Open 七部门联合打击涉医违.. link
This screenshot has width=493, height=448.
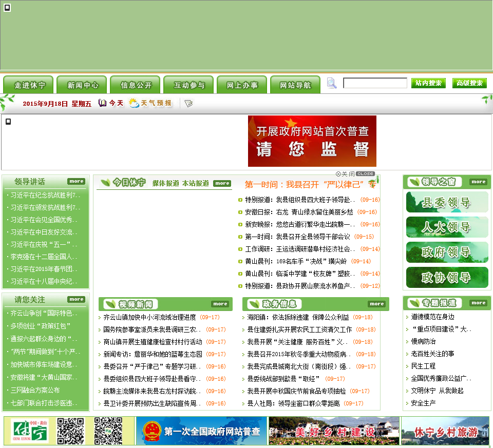(x=43, y=403)
